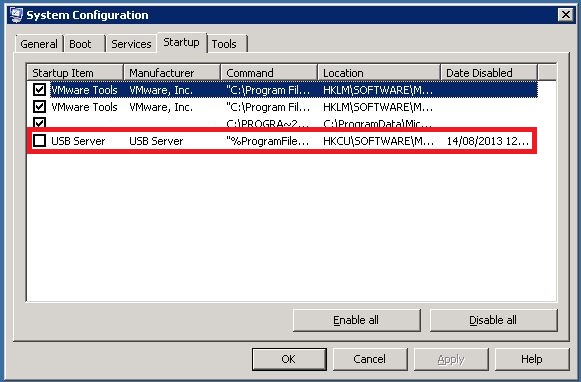Select the highlighted VMware Tools row name
Image resolution: width=581 pixels, height=382 pixels.
pyautogui.click(x=84, y=90)
